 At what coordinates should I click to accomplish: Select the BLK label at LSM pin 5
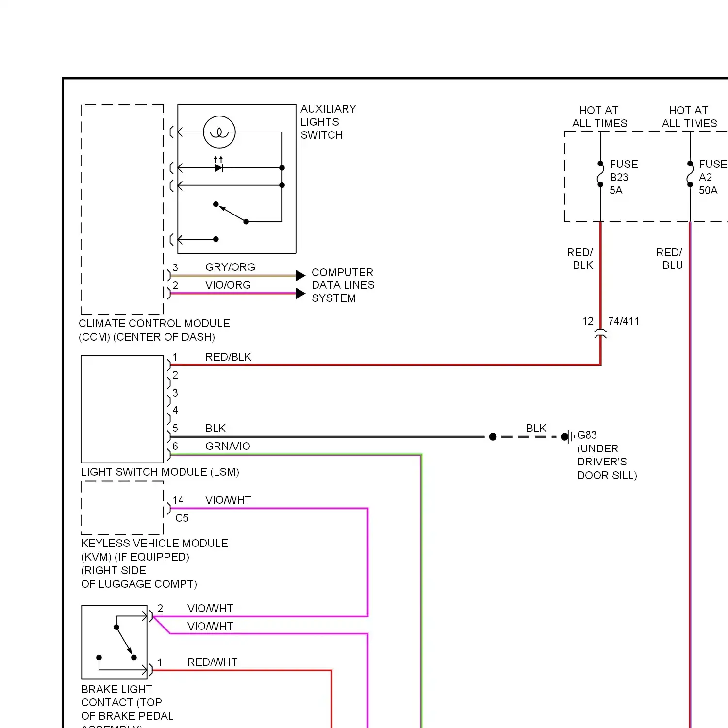(215, 428)
